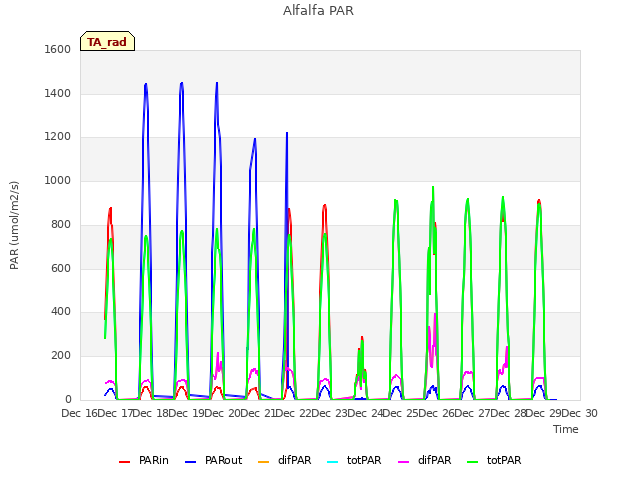The height and width of the screenshot is (480, 640).
Task: Toggle the PARout series in the legend
Action: 213,460
